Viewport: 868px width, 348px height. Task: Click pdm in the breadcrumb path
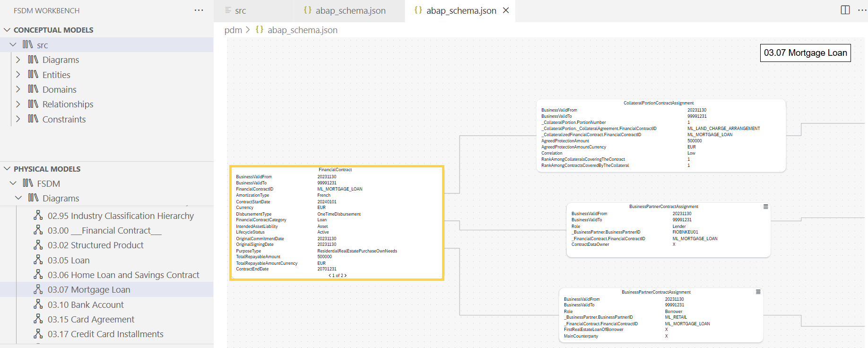coord(233,30)
